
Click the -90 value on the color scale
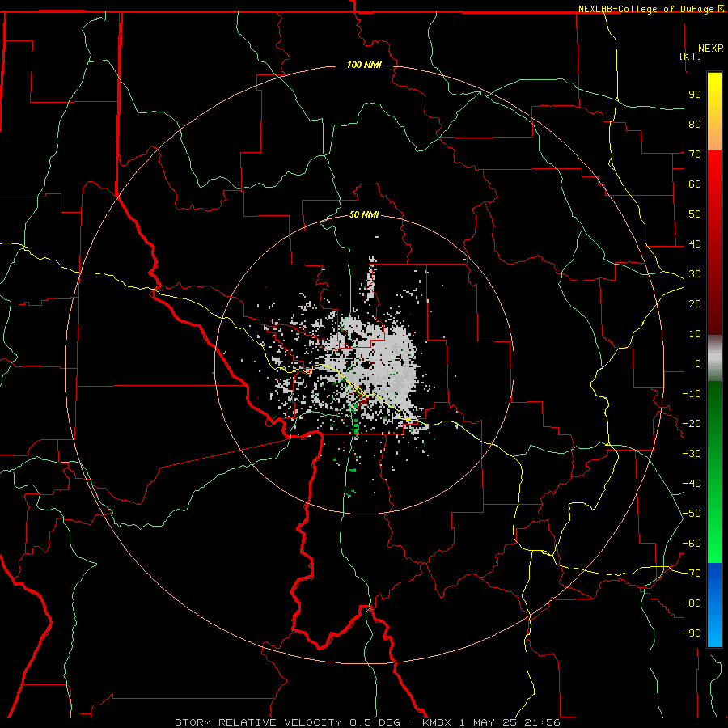pyautogui.click(x=692, y=633)
